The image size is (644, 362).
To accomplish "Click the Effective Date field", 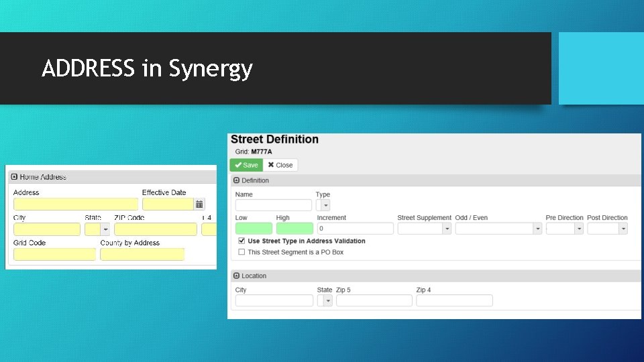I will [168, 204].
